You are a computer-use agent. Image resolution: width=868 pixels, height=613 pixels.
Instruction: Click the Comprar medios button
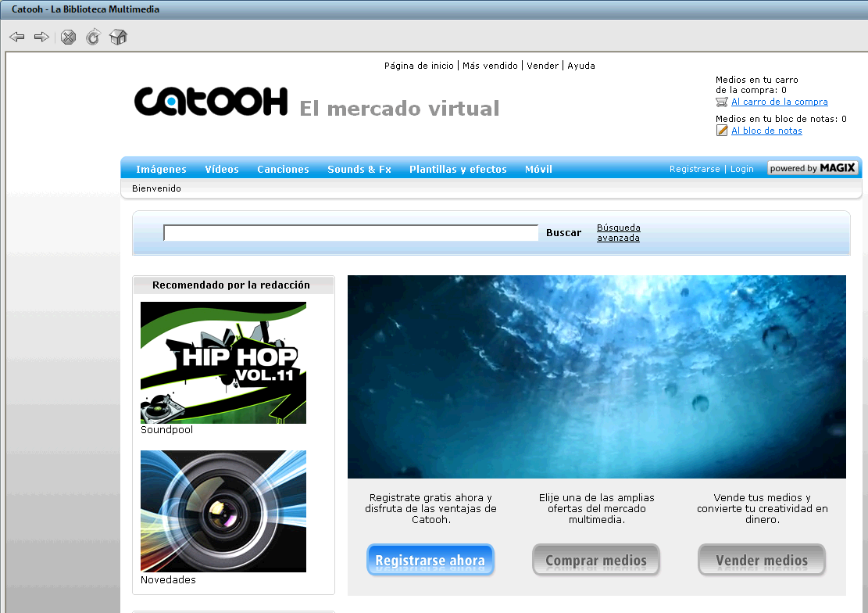click(596, 560)
